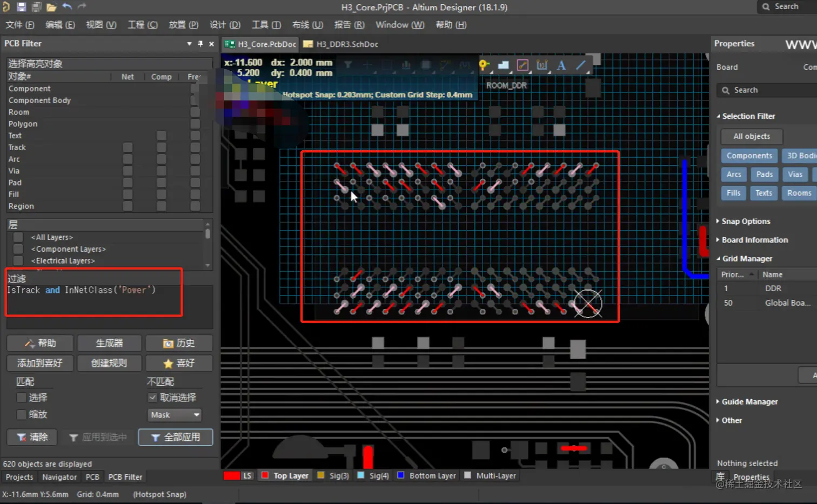Undo the last action

tap(67, 6)
